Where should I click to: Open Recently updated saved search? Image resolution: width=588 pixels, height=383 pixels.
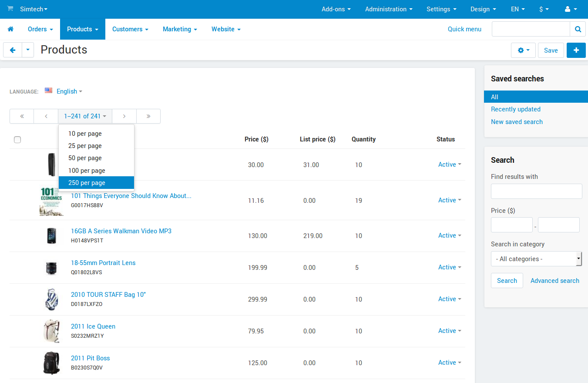tap(516, 109)
